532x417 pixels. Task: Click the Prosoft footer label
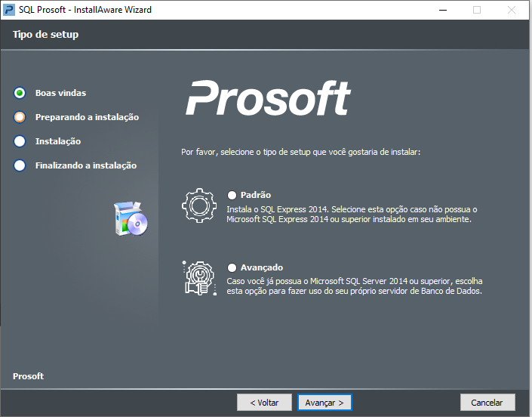pyautogui.click(x=28, y=376)
